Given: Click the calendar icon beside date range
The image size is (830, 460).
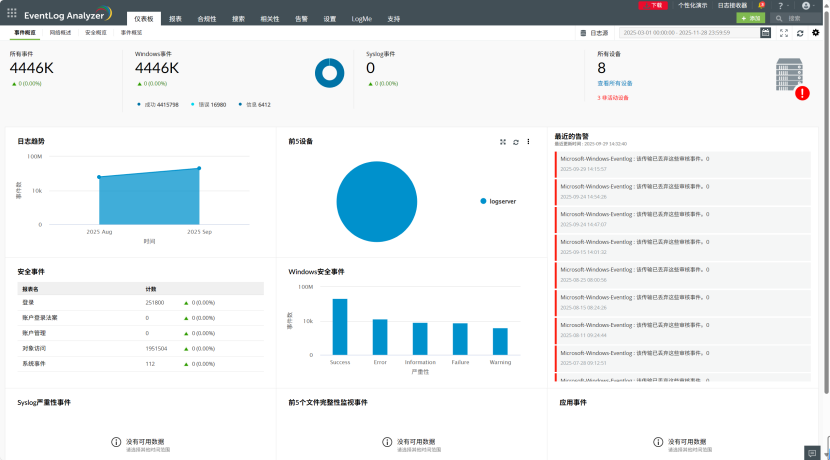Looking at the screenshot, I should [766, 32].
